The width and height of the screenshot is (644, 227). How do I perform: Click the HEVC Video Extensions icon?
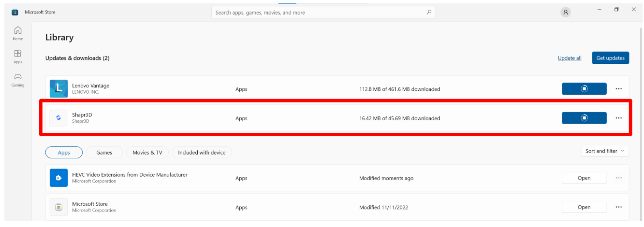[x=59, y=178]
